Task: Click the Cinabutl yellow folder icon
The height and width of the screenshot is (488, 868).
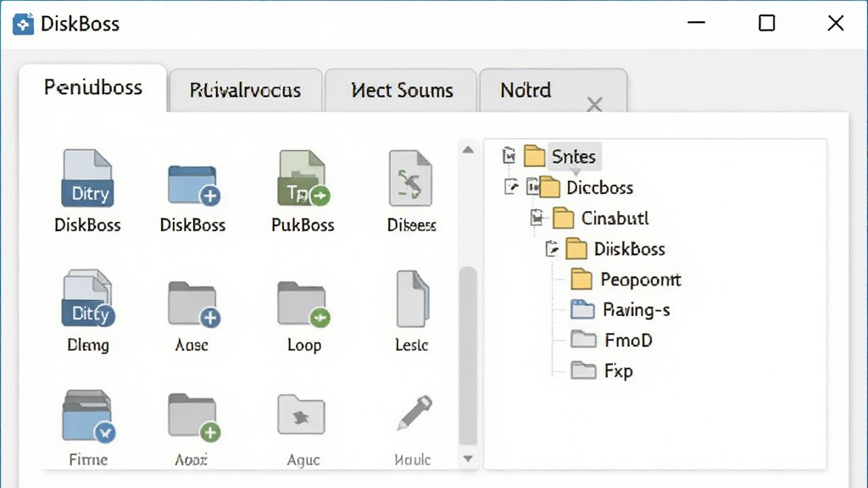Action: (x=563, y=218)
